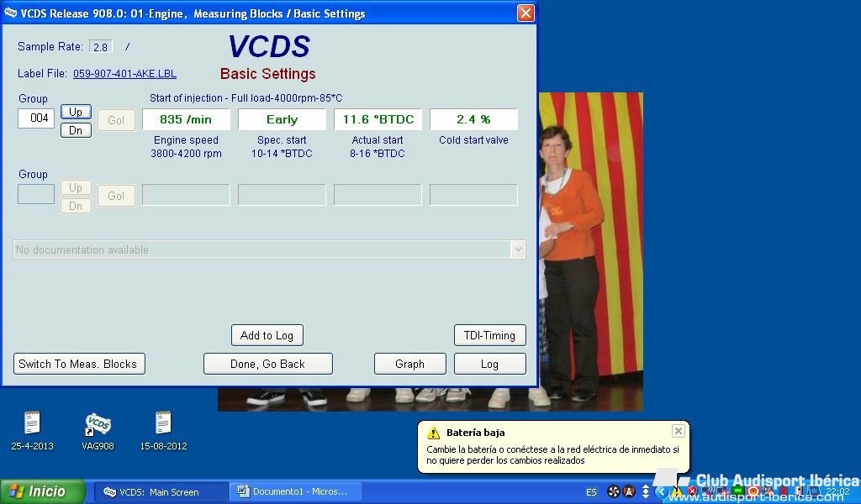This screenshot has width=861, height=504.
Task: Click the greyed-out Dn button of the empty group
Action: 76,206
